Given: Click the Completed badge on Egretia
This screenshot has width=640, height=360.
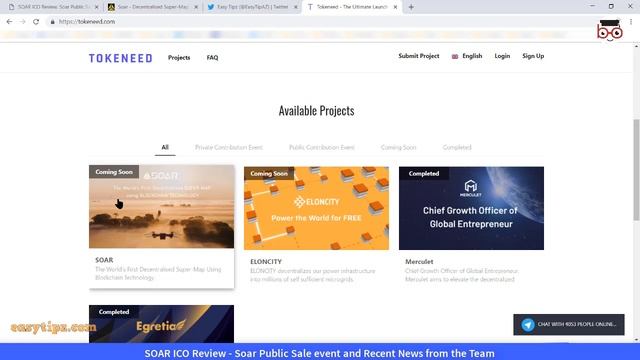Looking at the screenshot, I should 114,312.
